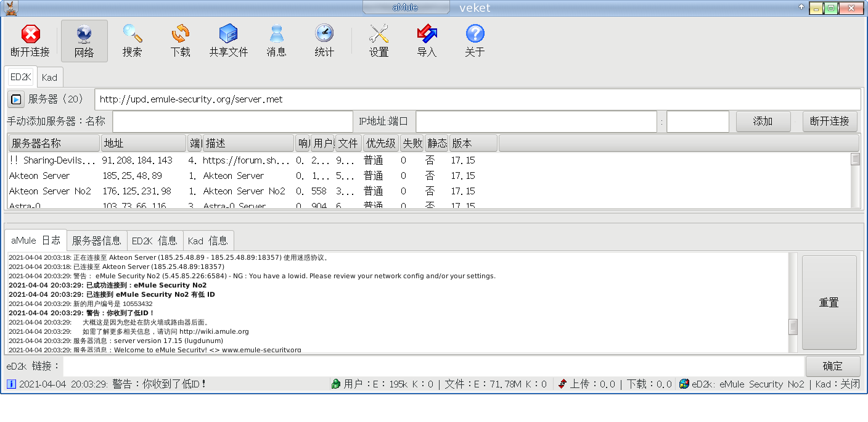The width and height of the screenshot is (868, 422).
Task: Select the !! Sharing-Devils server row
Action: 429,160
